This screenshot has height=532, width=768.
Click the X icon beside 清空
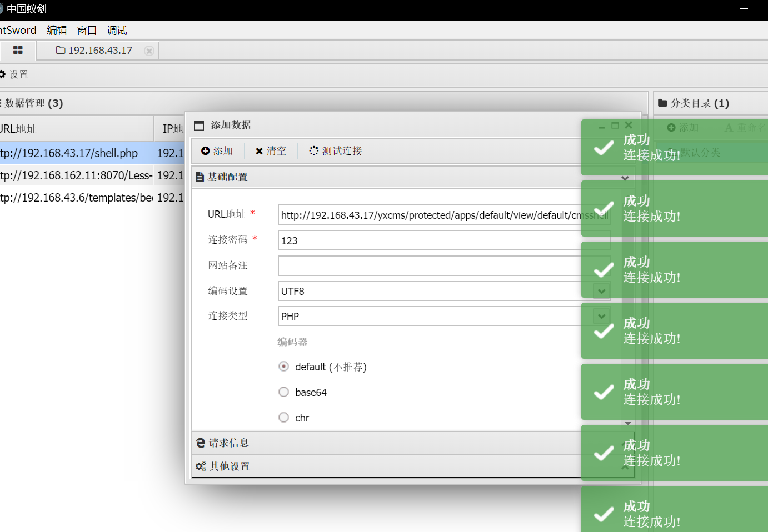click(x=259, y=151)
